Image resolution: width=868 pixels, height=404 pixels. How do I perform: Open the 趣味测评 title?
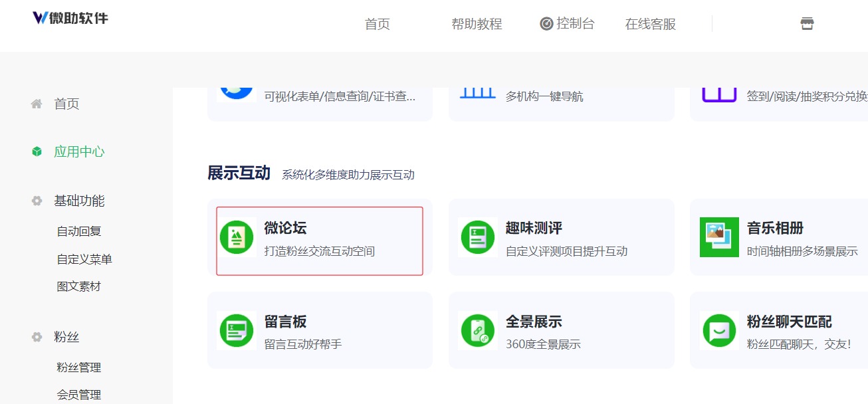pos(534,228)
